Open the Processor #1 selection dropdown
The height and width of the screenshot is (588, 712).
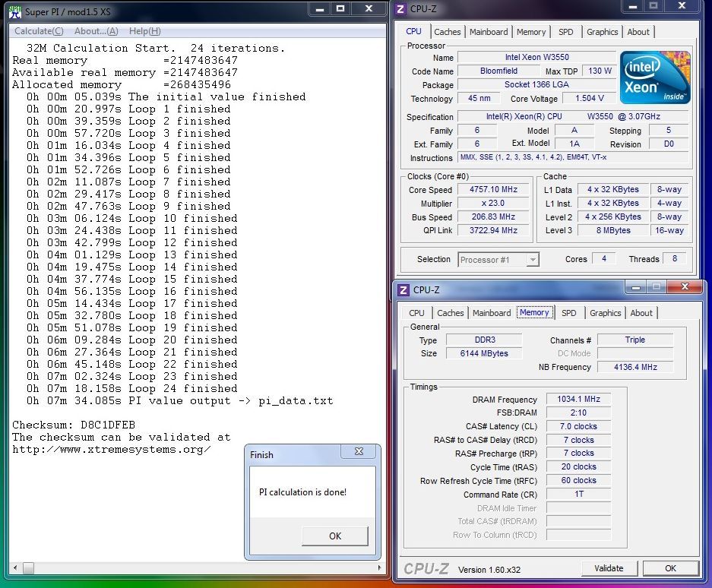498,260
